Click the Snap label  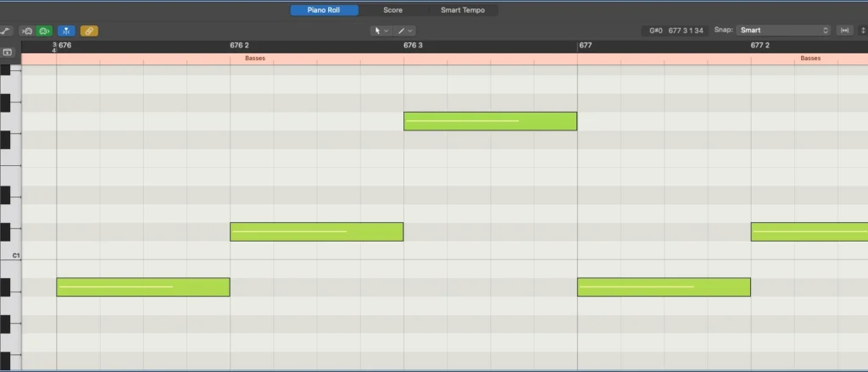click(722, 31)
